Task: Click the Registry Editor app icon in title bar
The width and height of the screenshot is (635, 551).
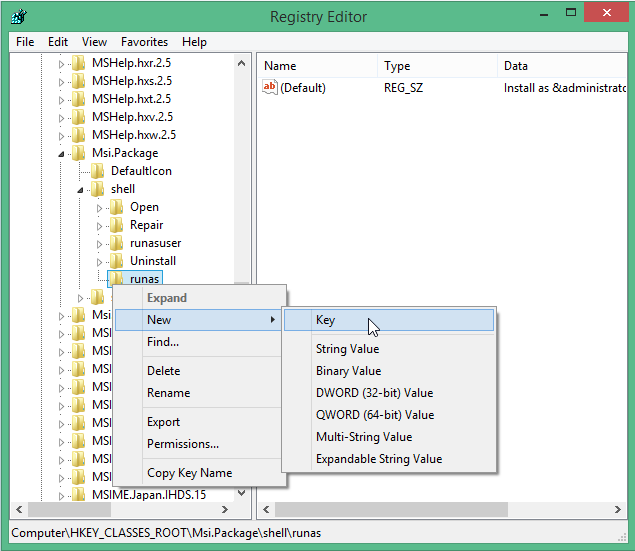Action: pos(19,17)
